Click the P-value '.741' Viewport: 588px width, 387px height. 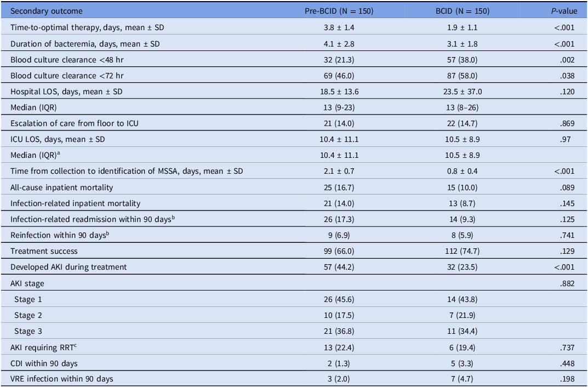[568, 235]
